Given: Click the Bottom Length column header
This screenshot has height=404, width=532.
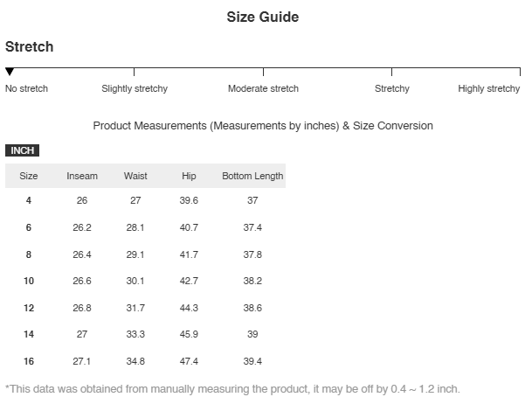Looking at the screenshot, I should tap(252, 176).
